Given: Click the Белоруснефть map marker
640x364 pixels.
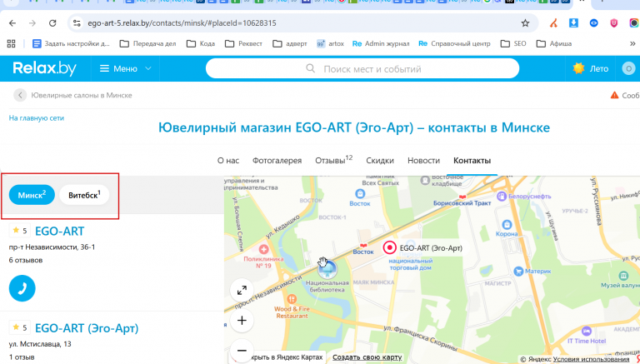Looking at the screenshot, I should [x=501, y=197].
